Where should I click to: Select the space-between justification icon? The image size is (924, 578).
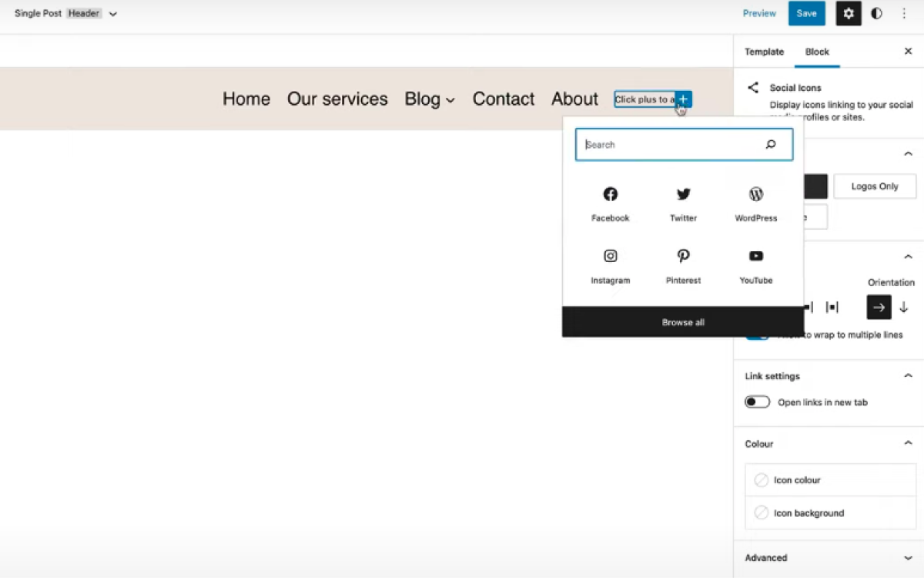coord(832,307)
